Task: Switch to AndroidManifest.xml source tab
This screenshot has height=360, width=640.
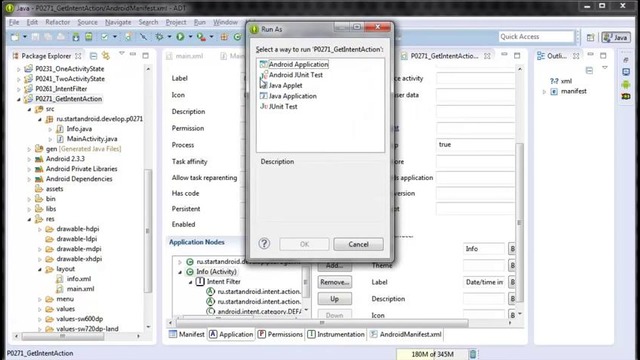Action: pyautogui.click(x=406, y=334)
